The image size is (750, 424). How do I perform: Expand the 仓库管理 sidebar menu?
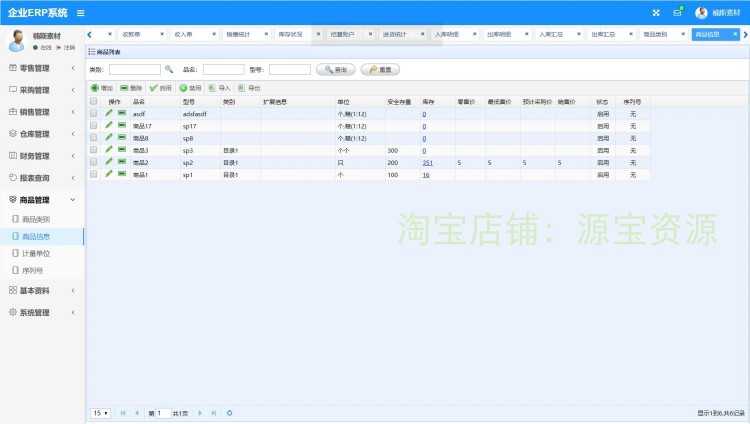point(42,134)
